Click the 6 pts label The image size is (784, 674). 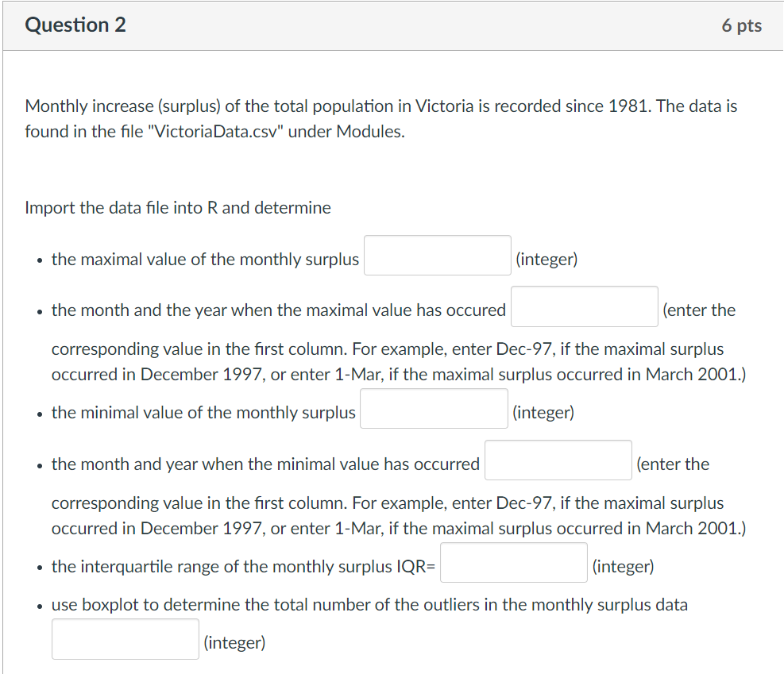[x=742, y=25]
